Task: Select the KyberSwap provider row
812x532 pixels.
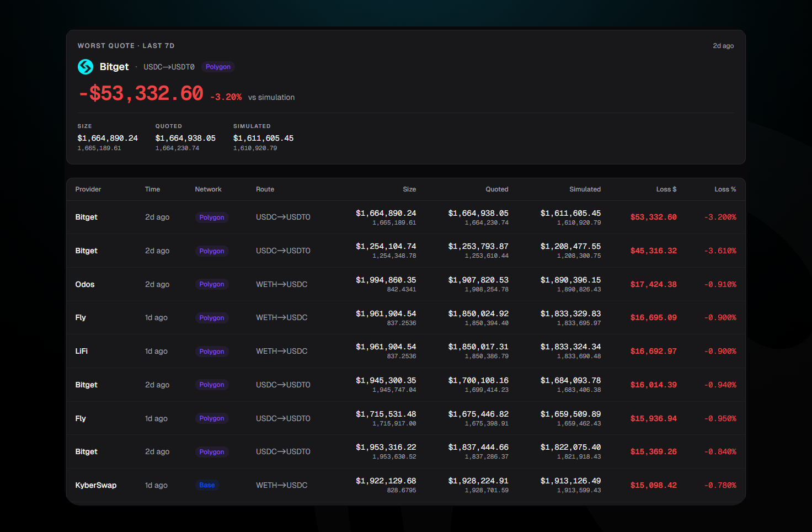Action: pos(406,485)
